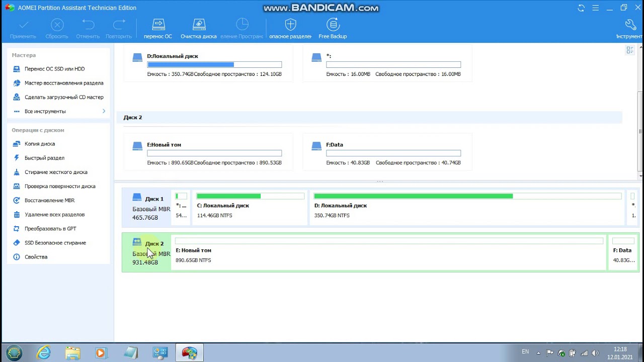Expand Все инструменты chevron

click(104, 111)
